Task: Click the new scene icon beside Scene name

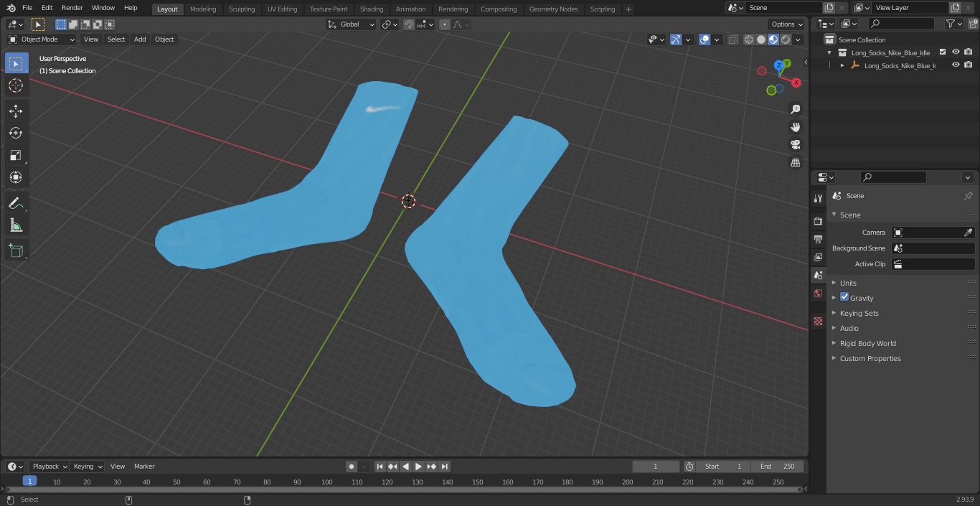Action: point(829,8)
